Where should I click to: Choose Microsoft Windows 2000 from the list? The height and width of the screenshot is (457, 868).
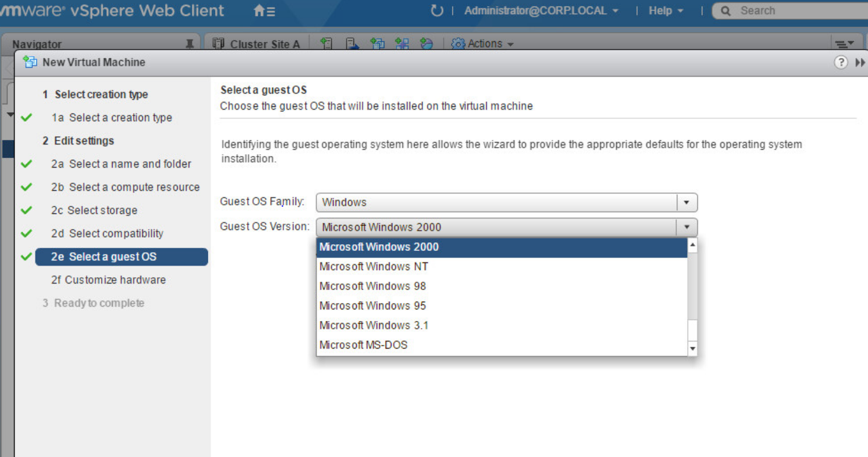tap(502, 247)
